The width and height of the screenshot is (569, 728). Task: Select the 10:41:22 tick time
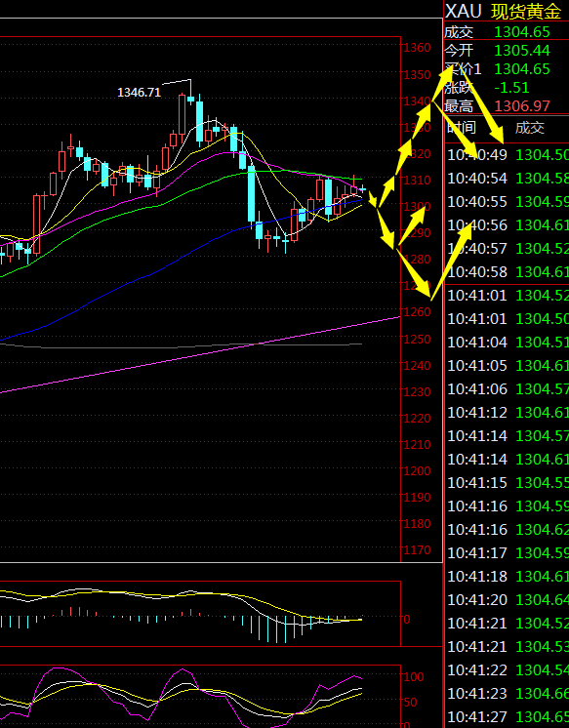point(477,670)
